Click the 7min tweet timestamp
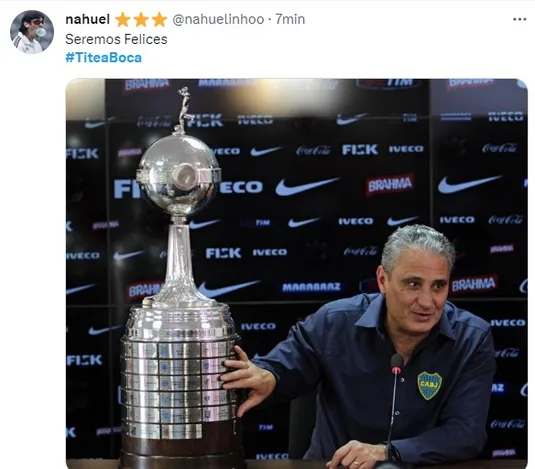 (x=290, y=19)
